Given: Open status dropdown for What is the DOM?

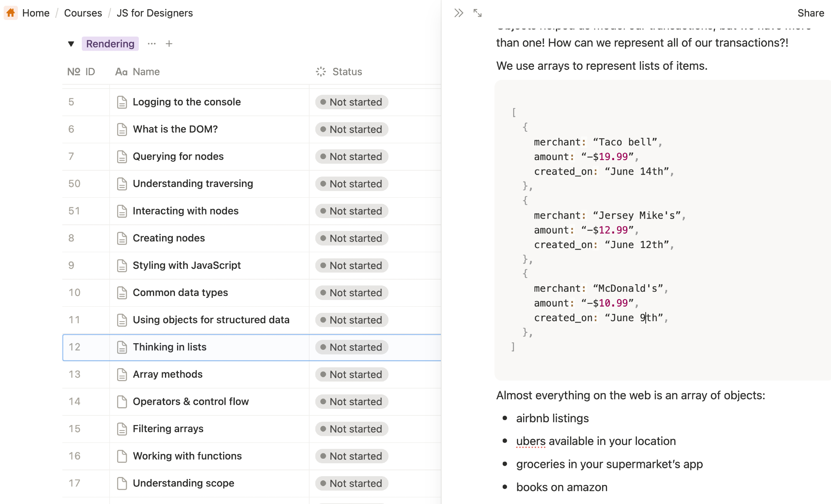Looking at the screenshot, I should coord(352,130).
